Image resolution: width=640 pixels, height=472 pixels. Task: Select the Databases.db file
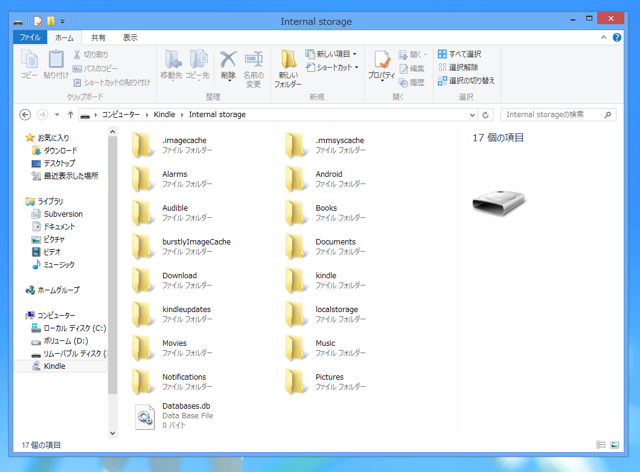173,416
